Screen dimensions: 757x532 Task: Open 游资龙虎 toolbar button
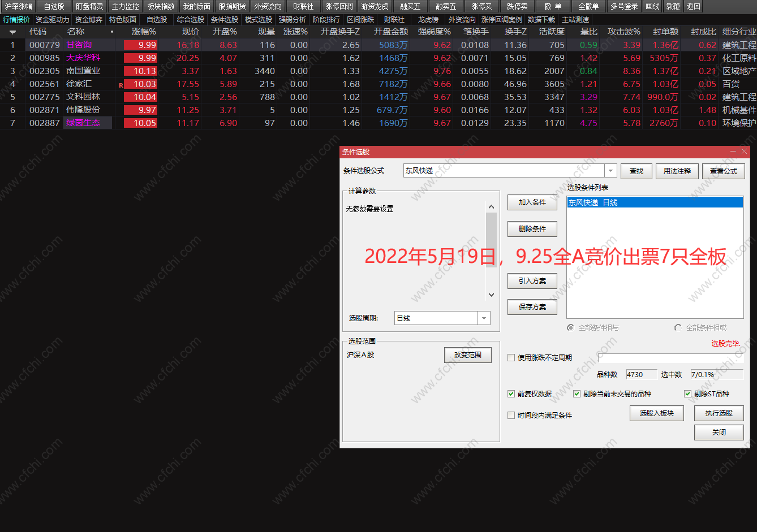click(375, 6)
